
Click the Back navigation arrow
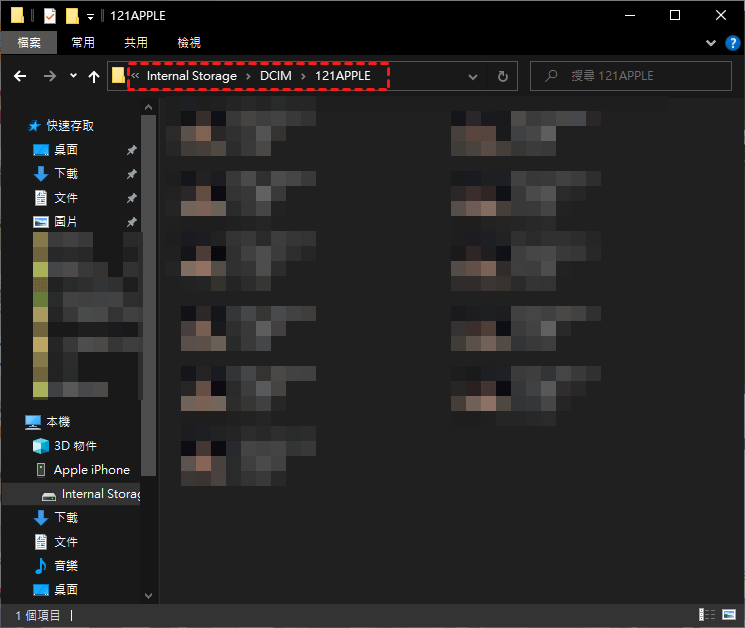[x=19, y=76]
